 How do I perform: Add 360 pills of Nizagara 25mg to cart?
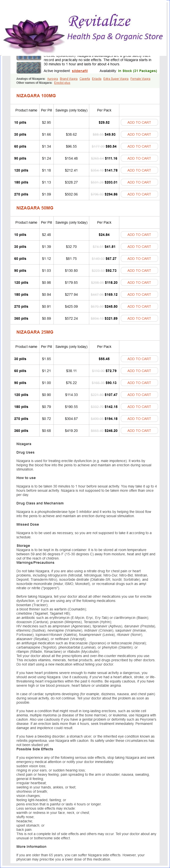(139, 431)
